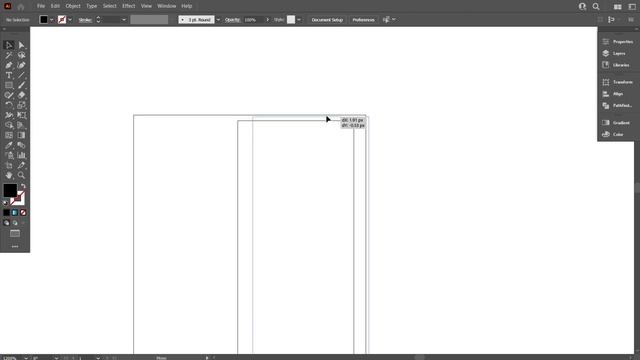Select the Rotate tool
The height and width of the screenshot is (360, 640).
pos(9,105)
